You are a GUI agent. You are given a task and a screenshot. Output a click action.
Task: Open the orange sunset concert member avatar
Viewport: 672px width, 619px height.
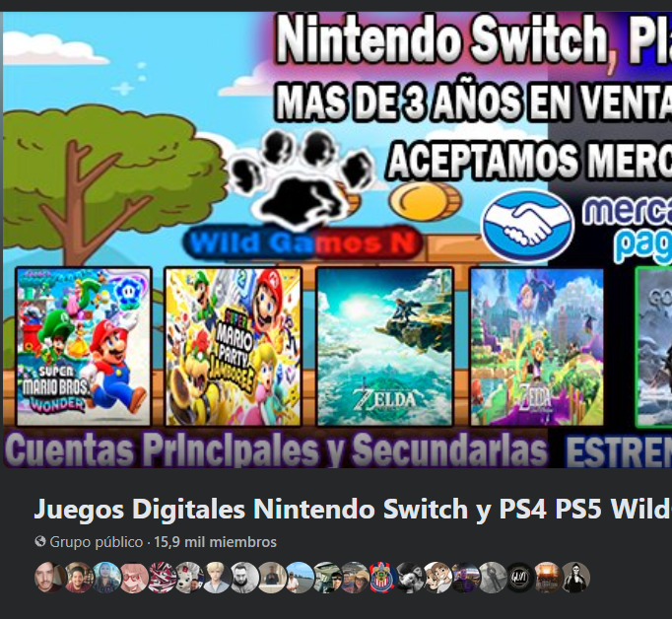(548, 578)
